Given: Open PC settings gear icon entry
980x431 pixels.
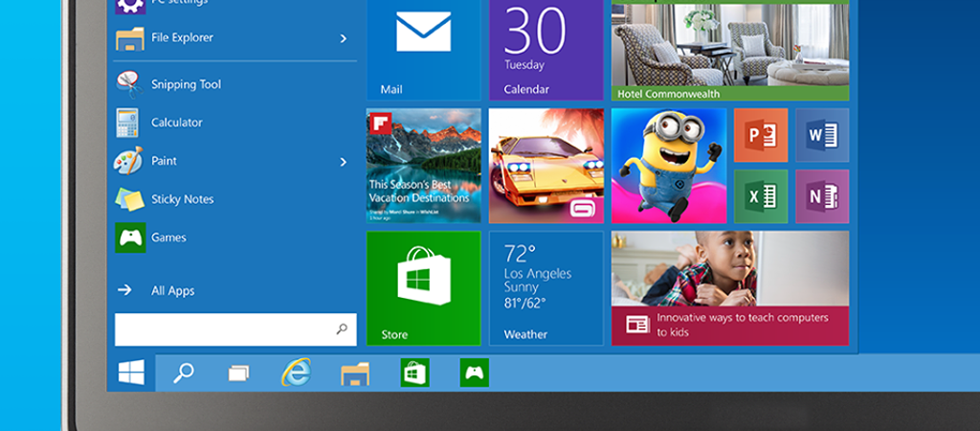Looking at the screenshot, I should coord(130,5).
